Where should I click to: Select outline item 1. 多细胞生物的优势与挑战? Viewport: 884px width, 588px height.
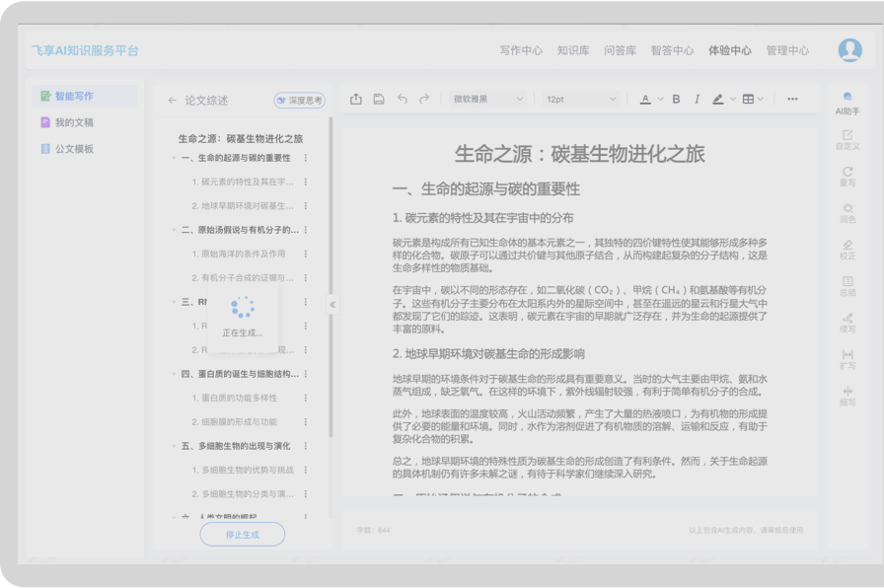(243, 471)
